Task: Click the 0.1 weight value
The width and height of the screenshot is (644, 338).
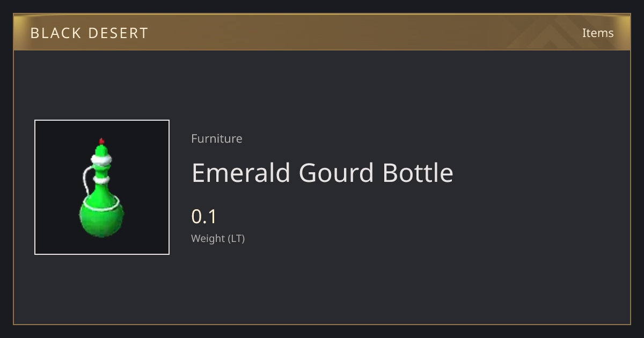Action: (x=204, y=217)
